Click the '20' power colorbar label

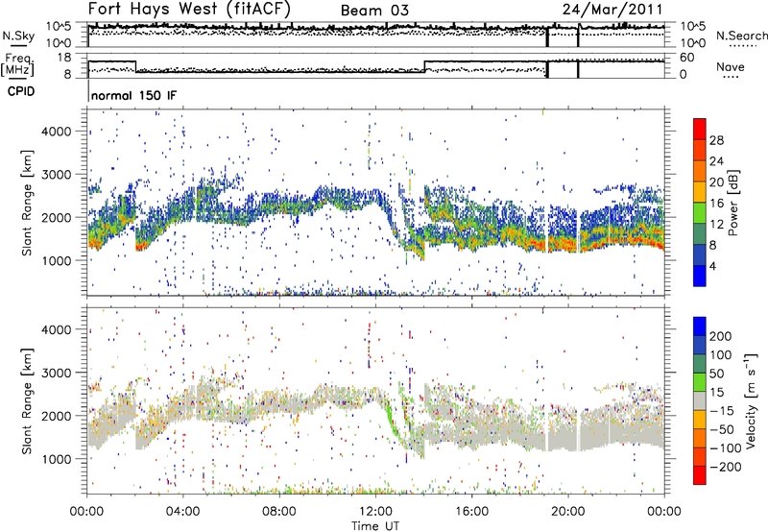[716, 182]
